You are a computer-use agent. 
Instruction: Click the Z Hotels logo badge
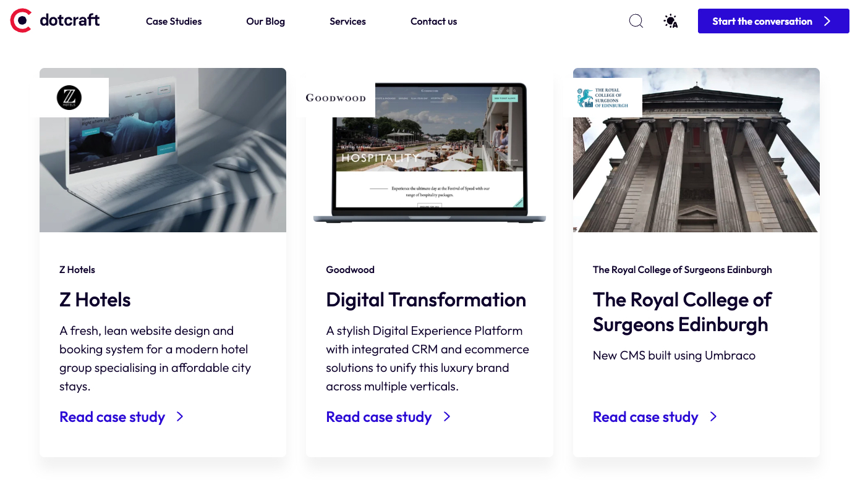click(x=69, y=98)
